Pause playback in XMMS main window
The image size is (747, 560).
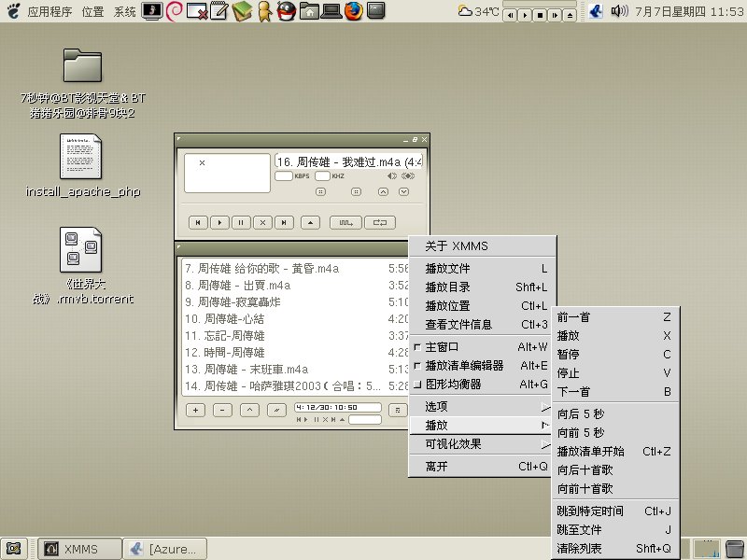coord(241,222)
